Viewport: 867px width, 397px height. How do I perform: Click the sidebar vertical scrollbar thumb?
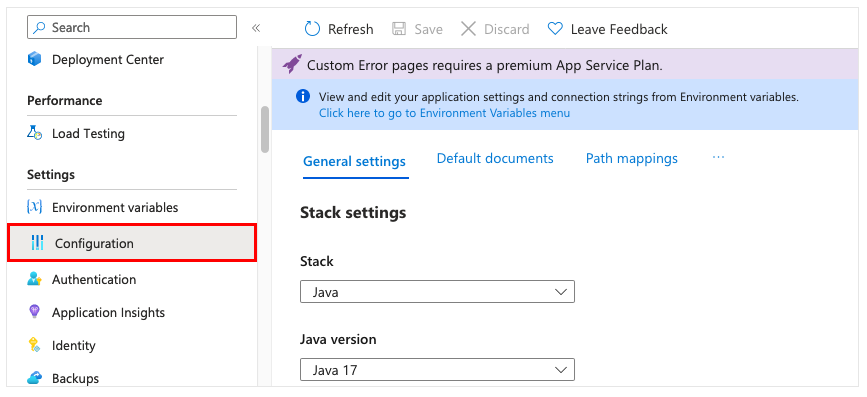265,129
